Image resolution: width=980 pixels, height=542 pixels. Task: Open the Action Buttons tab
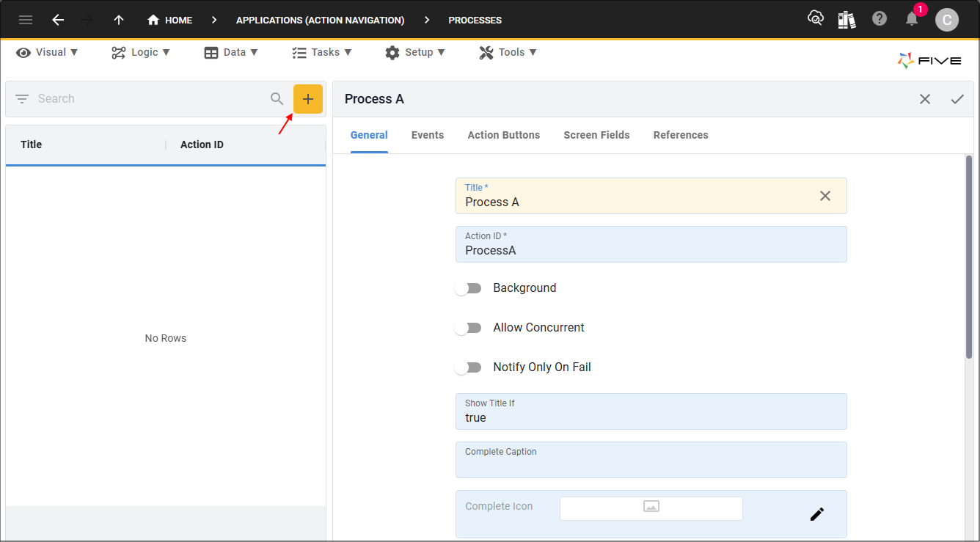[504, 135]
